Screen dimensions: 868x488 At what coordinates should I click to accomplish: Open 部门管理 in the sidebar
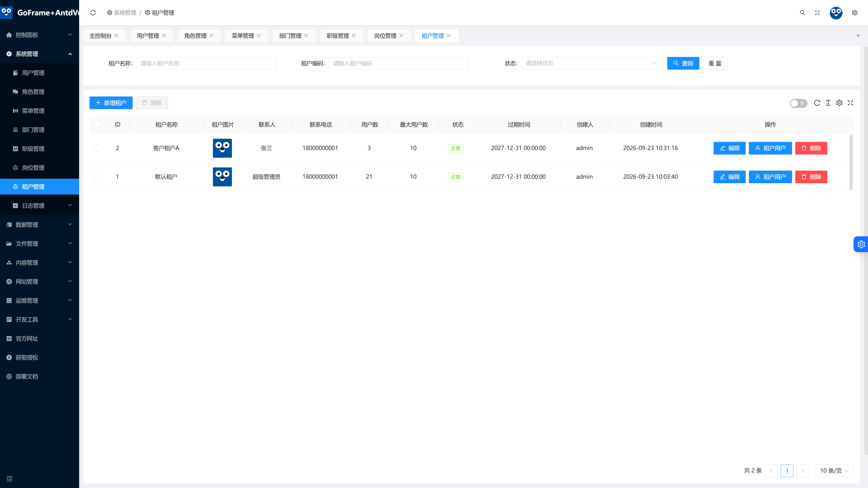39,130
